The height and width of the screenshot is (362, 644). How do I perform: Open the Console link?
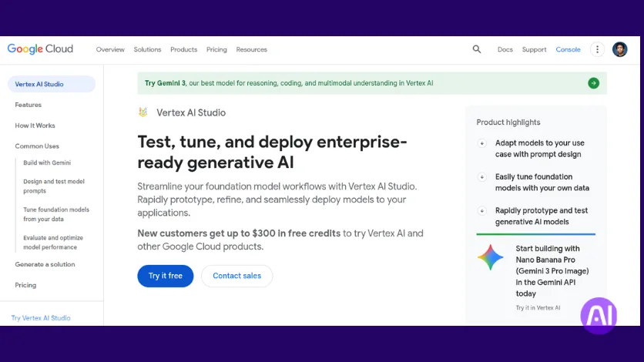[568, 49]
